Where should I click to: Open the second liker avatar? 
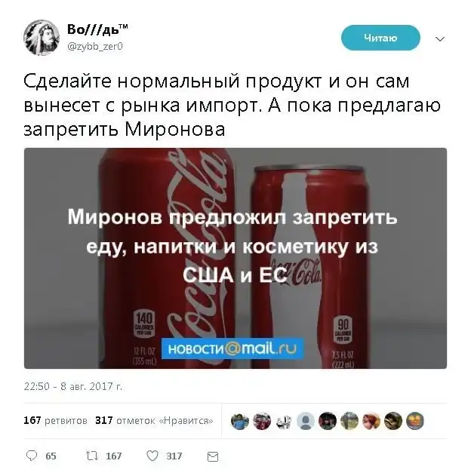[262, 421]
